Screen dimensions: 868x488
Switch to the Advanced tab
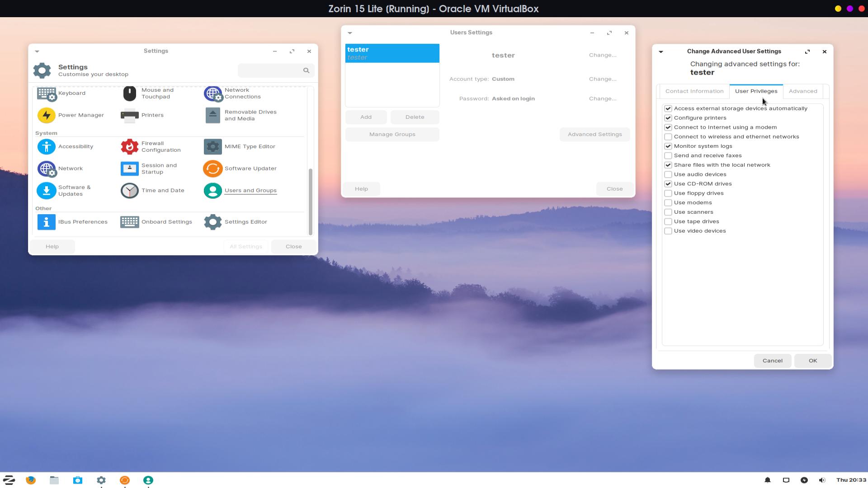click(802, 91)
